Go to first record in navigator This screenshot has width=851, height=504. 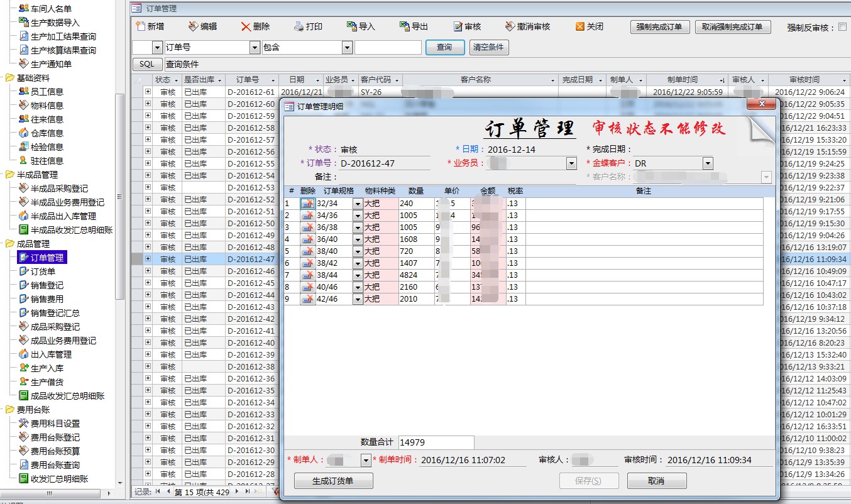pos(158,492)
